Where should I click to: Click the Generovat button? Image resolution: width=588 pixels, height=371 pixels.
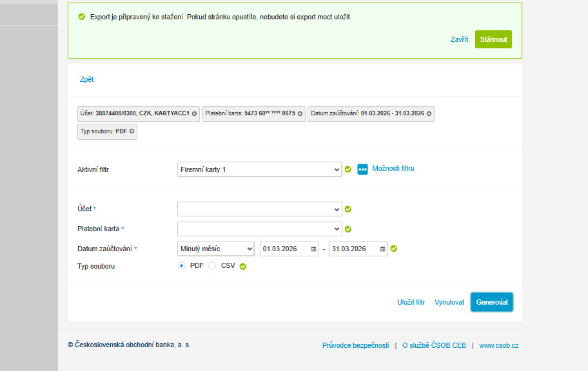click(492, 302)
